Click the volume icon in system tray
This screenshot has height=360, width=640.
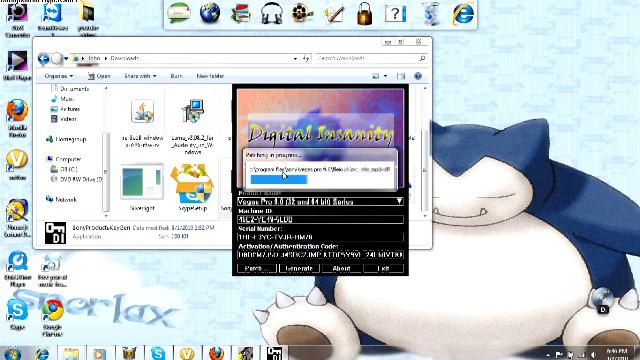(x=593, y=355)
